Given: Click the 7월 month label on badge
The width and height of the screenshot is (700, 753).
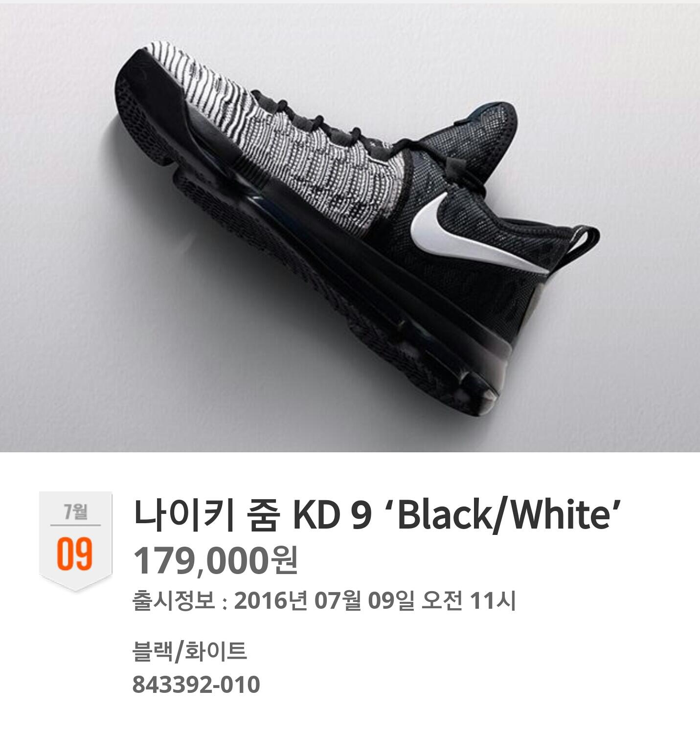Looking at the screenshot, I should [x=75, y=511].
